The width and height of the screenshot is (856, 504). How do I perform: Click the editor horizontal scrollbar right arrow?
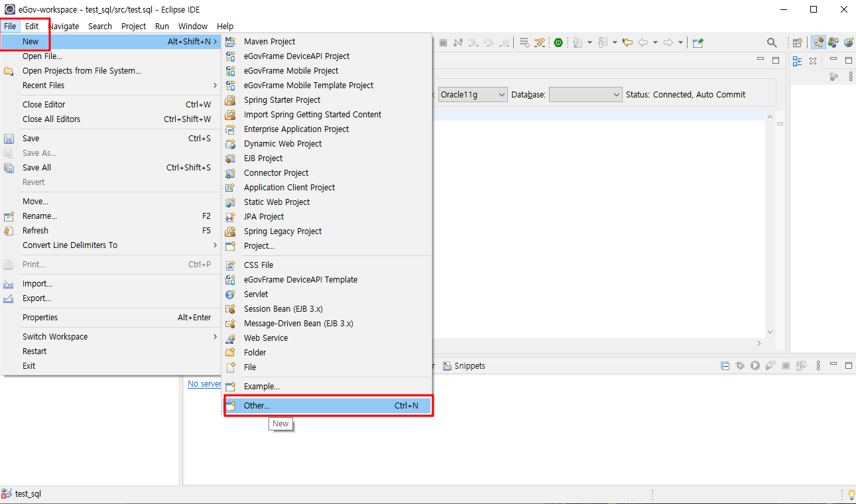pyautogui.click(x=760, y=343)
